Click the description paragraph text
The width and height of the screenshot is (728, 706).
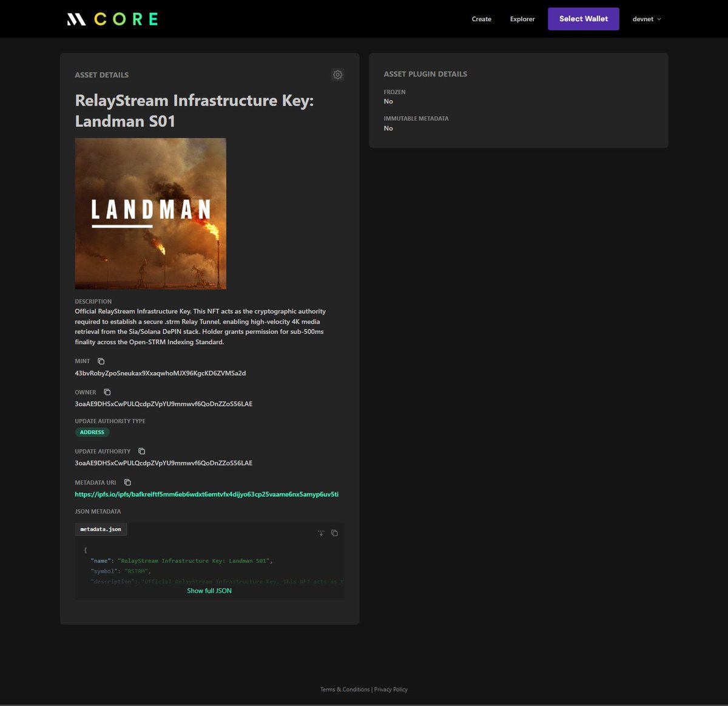(x=200, y=327)
